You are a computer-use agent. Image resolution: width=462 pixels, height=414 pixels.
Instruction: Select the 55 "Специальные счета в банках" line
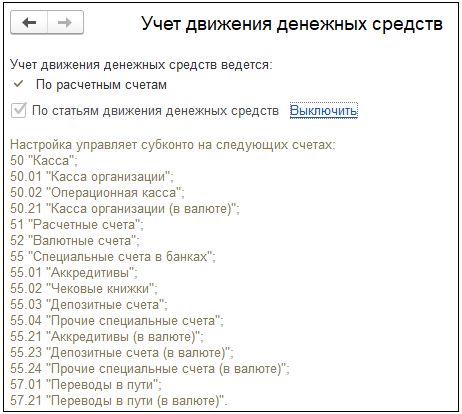click(113, 257)
